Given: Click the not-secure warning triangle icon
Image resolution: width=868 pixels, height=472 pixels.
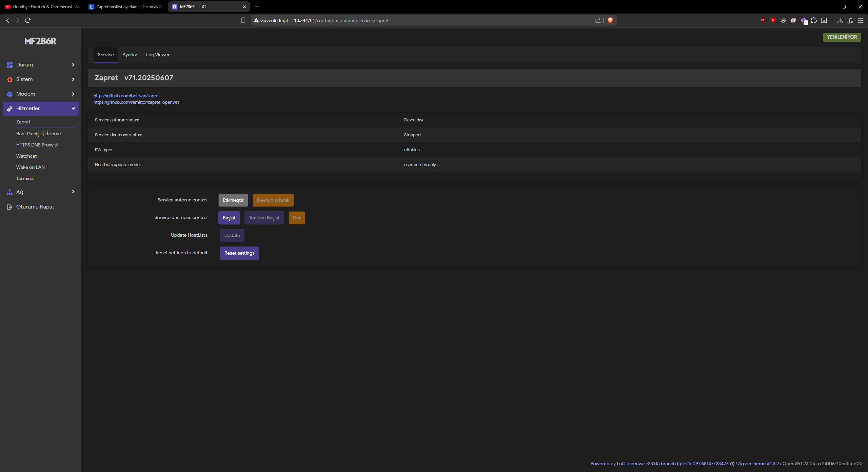Looking at the screenshot, I should (x=256, y=20).
